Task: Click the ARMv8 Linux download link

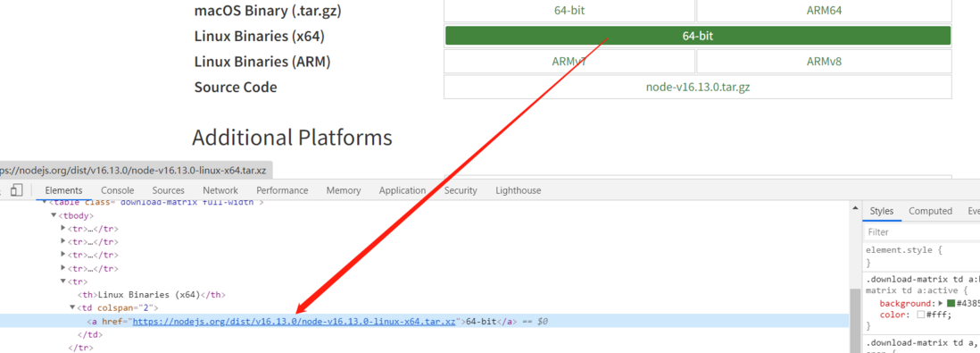Action: click(x=824, y=62)
